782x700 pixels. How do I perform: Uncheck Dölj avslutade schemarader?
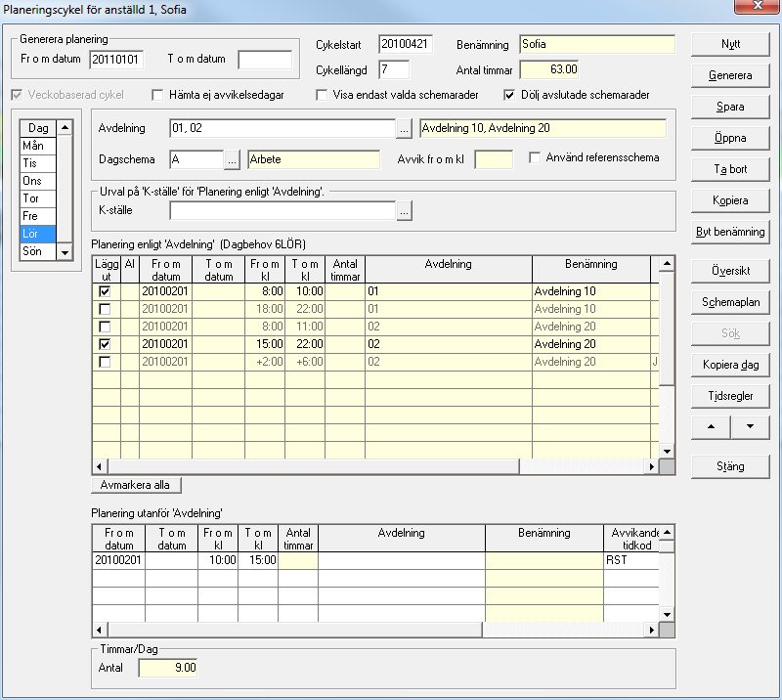[509, 95]
